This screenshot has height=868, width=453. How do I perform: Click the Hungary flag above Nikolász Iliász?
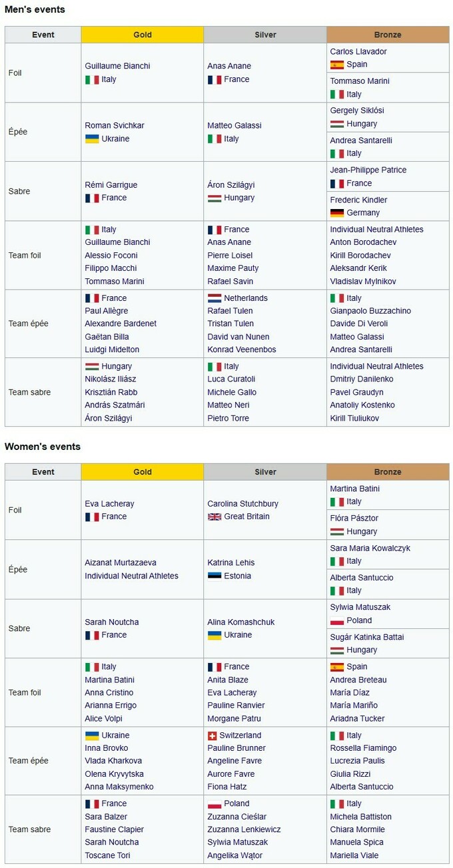coord(92,367)
